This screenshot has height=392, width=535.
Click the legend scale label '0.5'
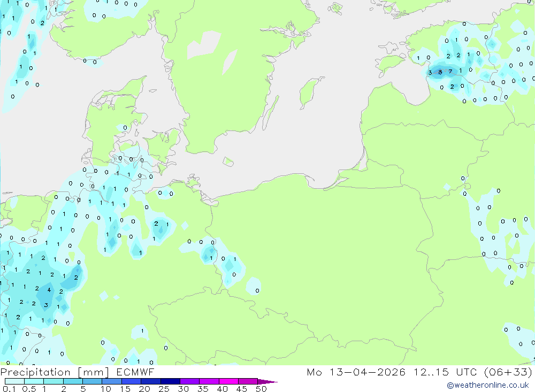29,389
